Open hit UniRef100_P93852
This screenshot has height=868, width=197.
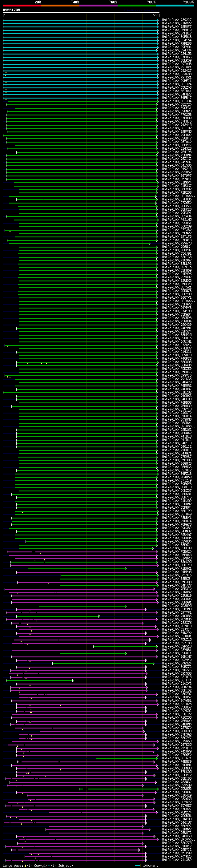coord(177,172)
